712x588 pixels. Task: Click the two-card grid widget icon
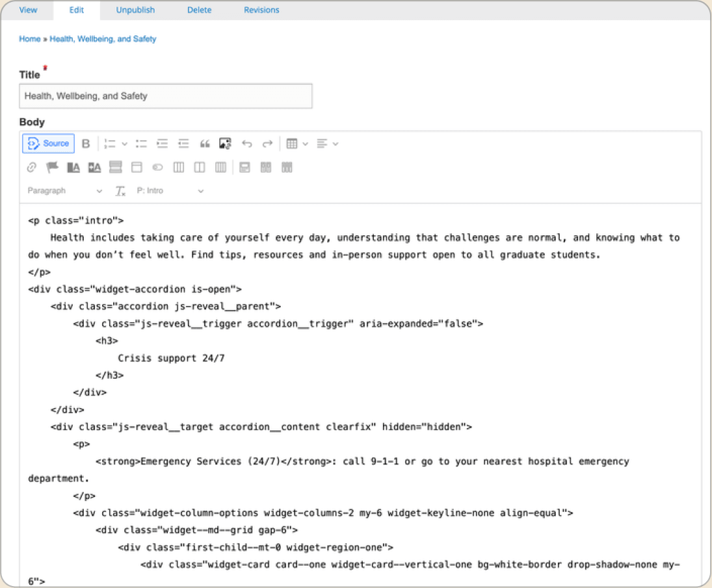(266, 168)
